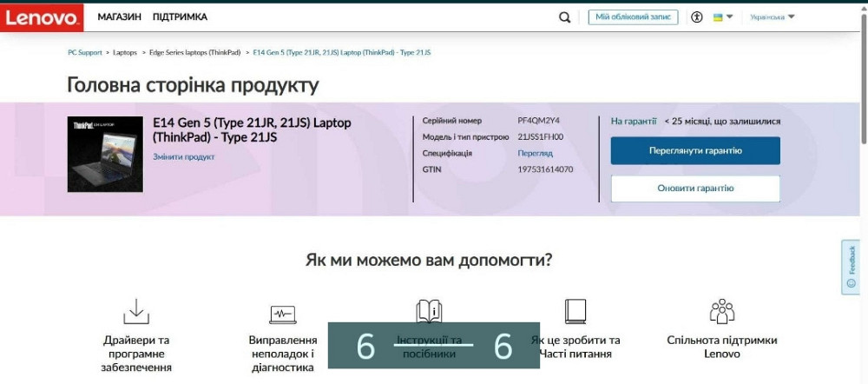Screen dimensions: 868x384
Task: Open the ПІДТРИМКА menu
Action: pos(180,17)
